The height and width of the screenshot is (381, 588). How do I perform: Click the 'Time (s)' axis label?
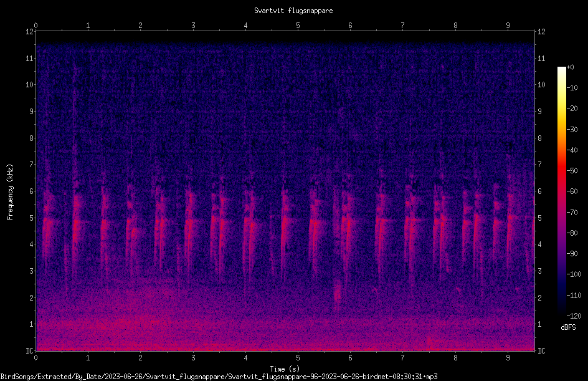click(x=285, y=369)
